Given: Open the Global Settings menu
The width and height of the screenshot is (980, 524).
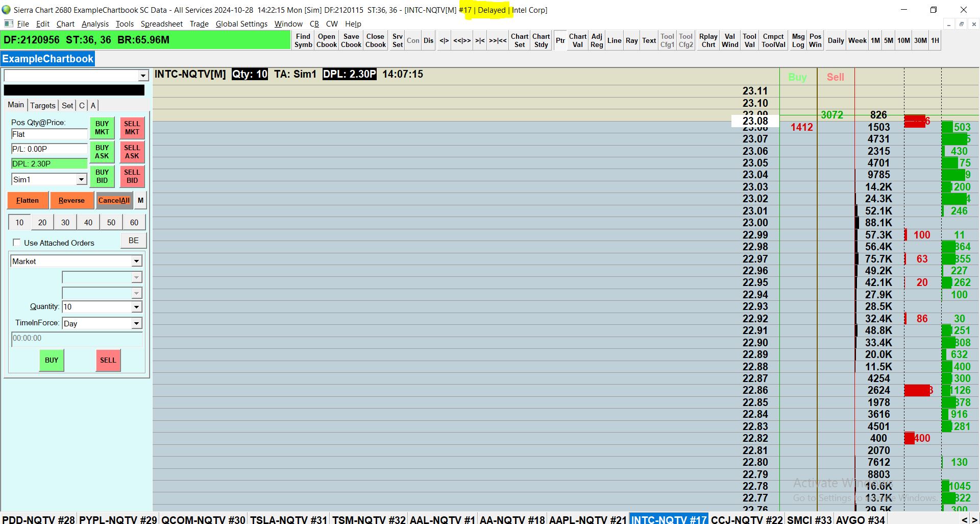Looking at the screenshot, I should (x=241, y=24).
